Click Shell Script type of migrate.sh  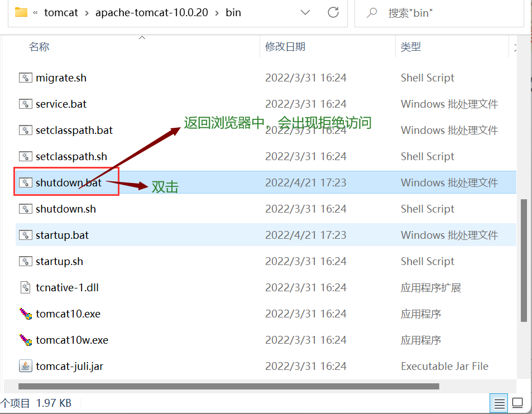point(428,78)
